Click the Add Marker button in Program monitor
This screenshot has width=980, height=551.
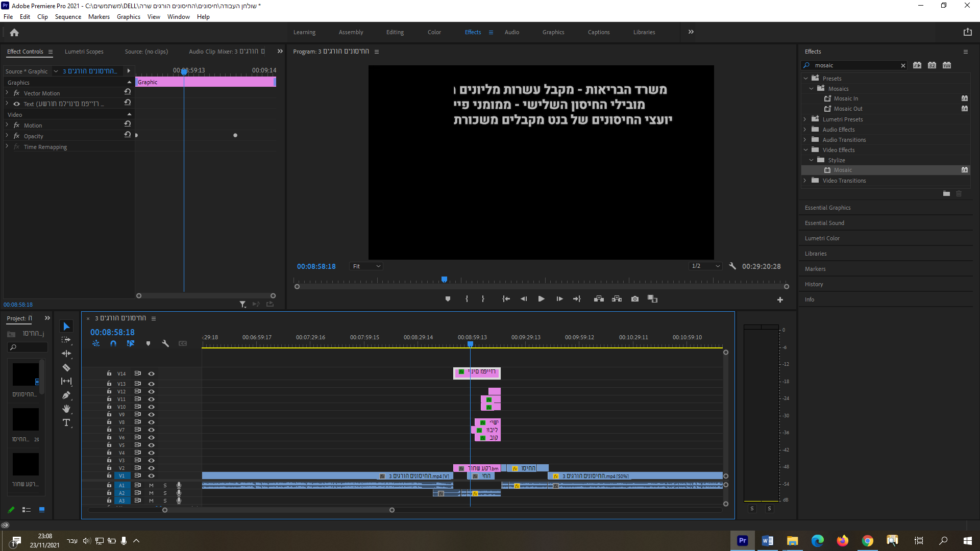tap(448, 299)
